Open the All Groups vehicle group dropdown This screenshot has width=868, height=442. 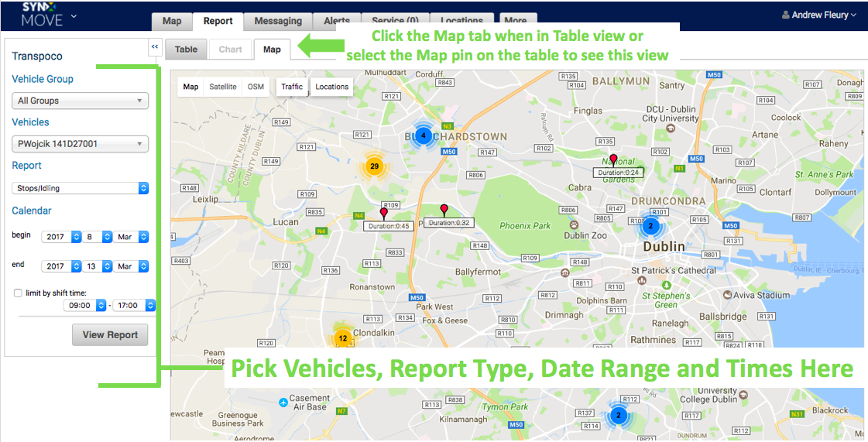81,101
